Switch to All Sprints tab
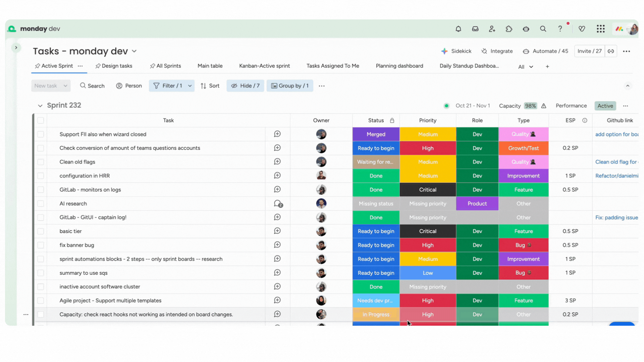 [165, 66]
